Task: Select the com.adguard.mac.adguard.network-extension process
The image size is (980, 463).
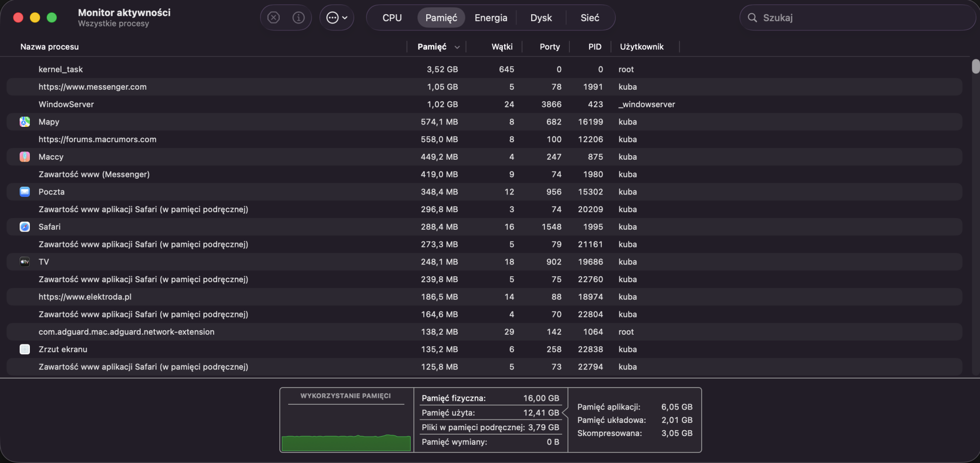Action: (484, 332)
